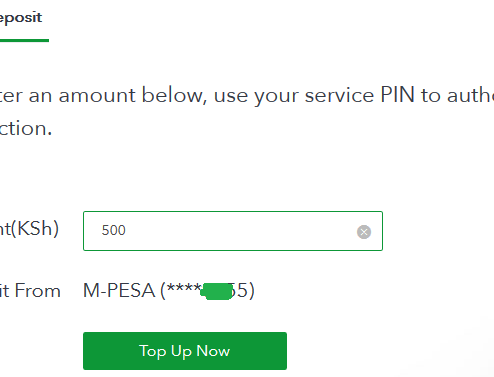The image size is (494, 377).
Task: Click the service PIN instruction text
Action: click(x=247, y=112)
